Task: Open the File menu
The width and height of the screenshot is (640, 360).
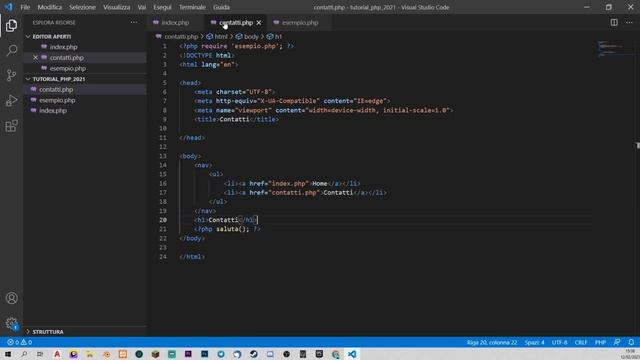Action: click(x=25, y=7)
